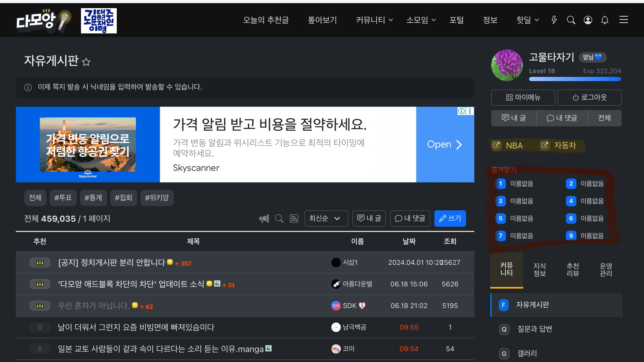Image resolution: width=644 pixels, height=362 pixels.
Task: Click the ad options three-dot icon
Action: 470,111
